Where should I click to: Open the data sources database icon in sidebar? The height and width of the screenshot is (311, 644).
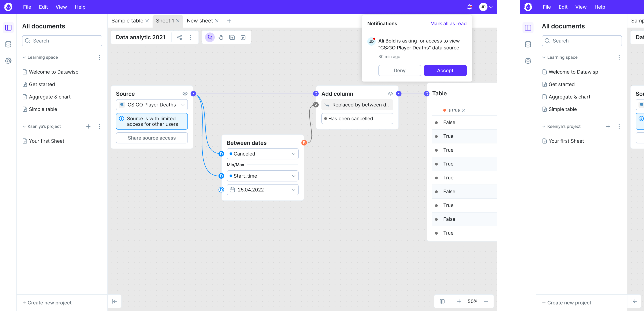[x=8, y=44]
